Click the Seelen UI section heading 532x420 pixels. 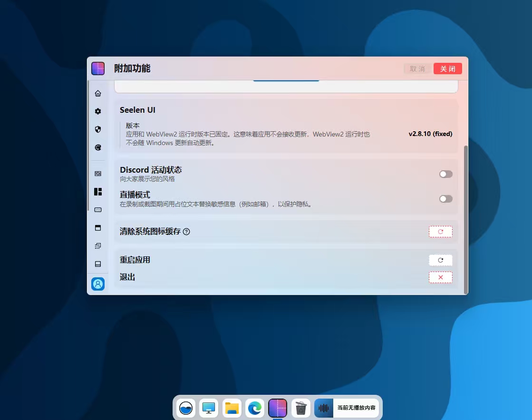click(x=137, y=110)
